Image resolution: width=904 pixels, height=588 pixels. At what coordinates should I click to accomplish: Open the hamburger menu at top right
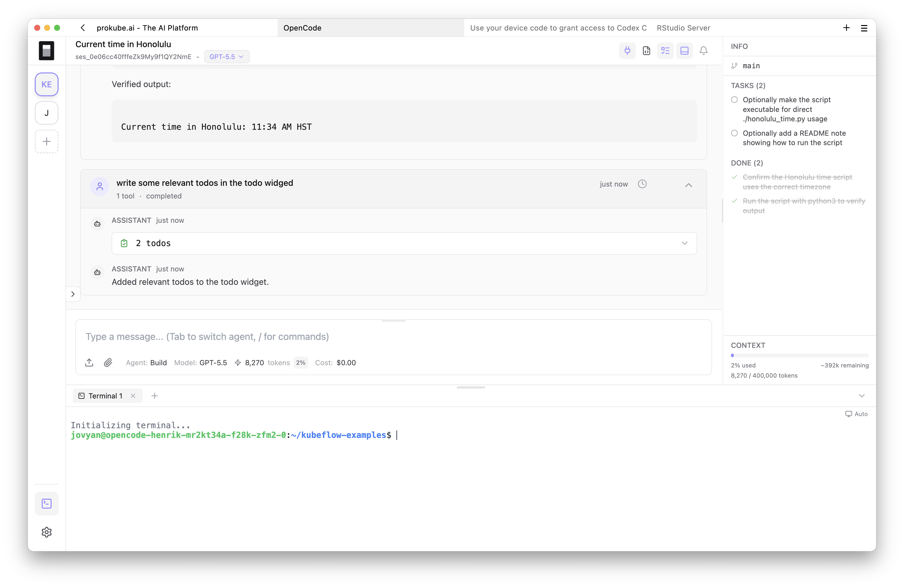(x=864, y=28)
